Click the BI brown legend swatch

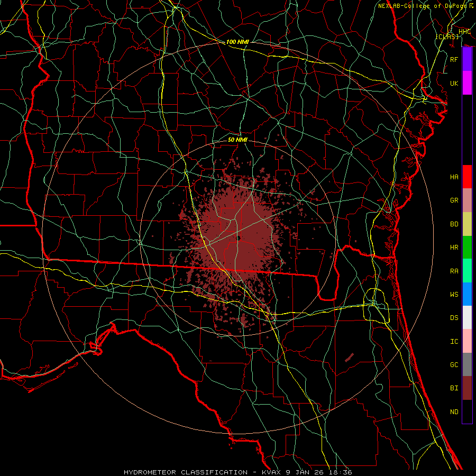[x=467, y=388]
